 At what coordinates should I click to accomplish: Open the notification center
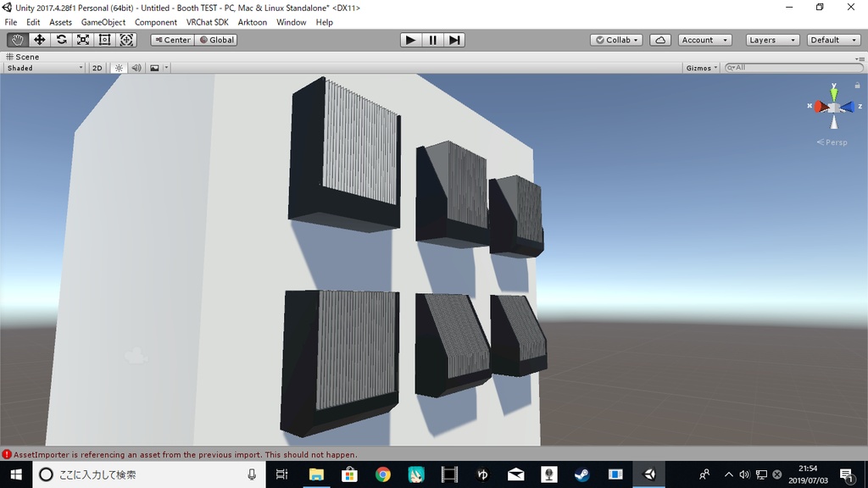coord(847,474)
